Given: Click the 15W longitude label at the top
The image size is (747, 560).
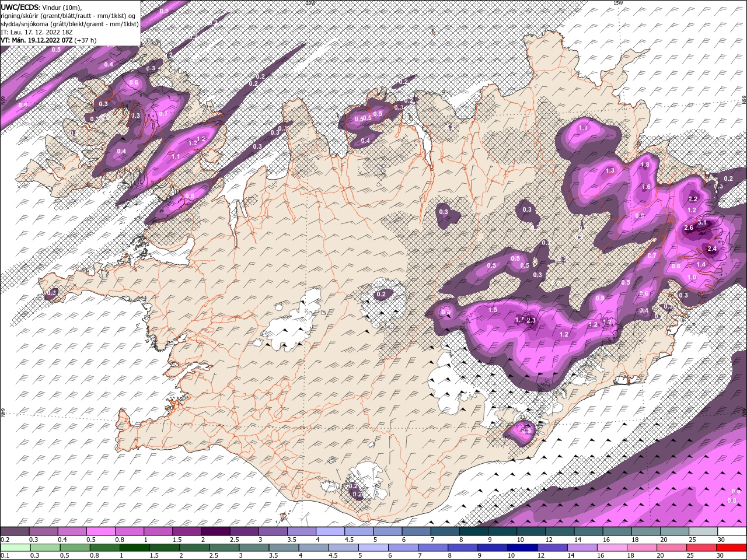Looking at the screenshot, I should pos(618,3).
